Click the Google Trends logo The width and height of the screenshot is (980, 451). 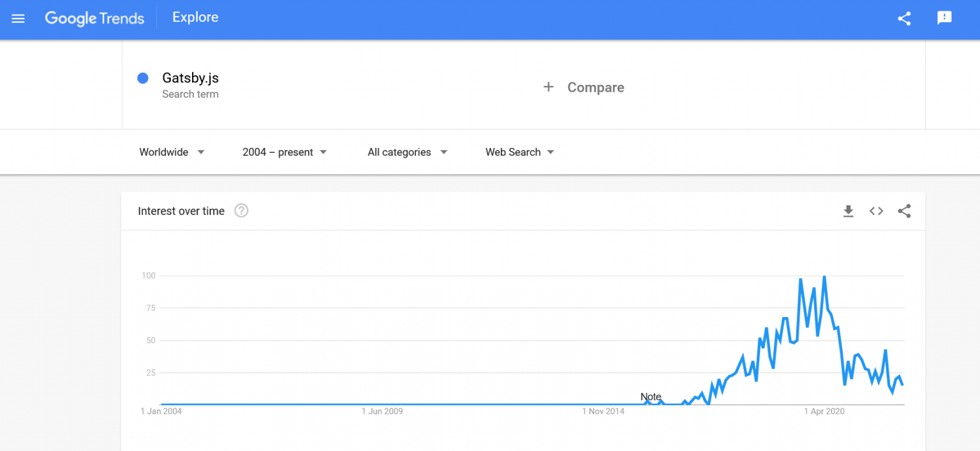pos(94,18)
